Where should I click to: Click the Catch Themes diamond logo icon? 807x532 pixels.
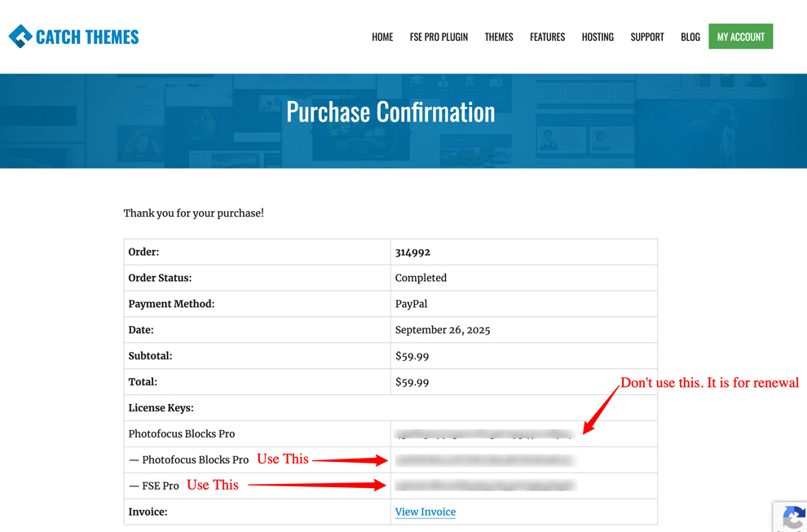[20, 37]
